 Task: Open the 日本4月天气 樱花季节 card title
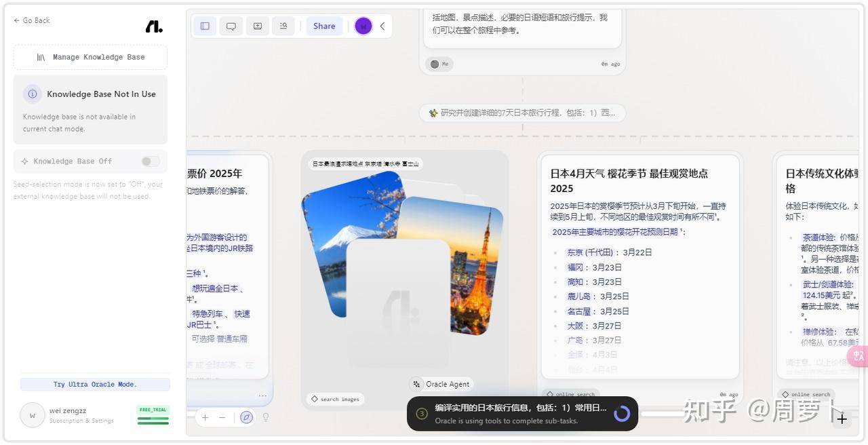(629, 180)
